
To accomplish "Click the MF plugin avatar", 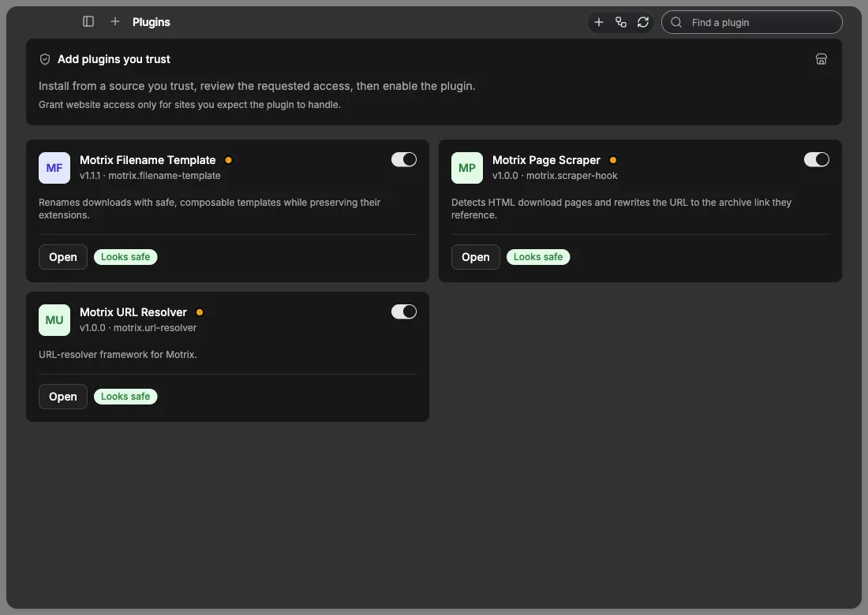I will [x=54, y=168].
